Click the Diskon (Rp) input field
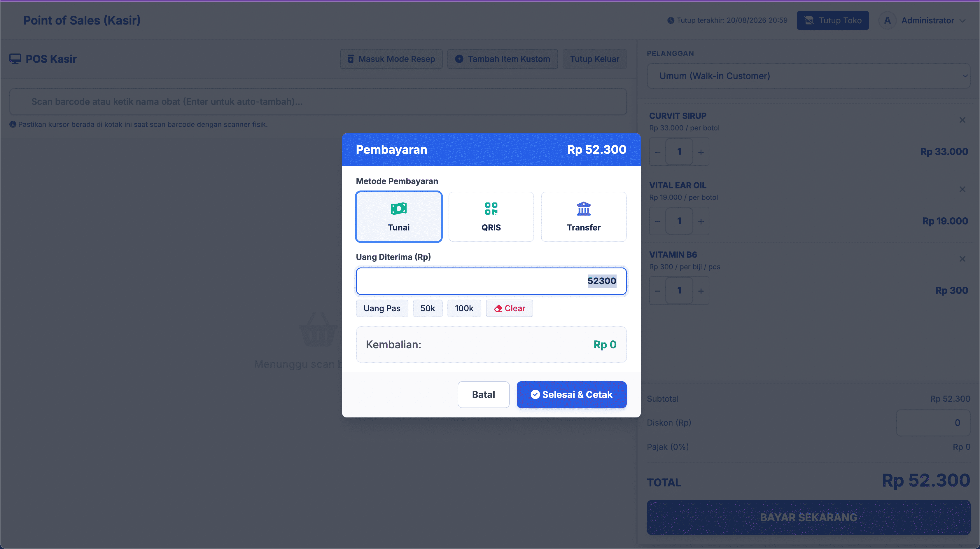This screenshot has width=980, height=549. (933, 423)
